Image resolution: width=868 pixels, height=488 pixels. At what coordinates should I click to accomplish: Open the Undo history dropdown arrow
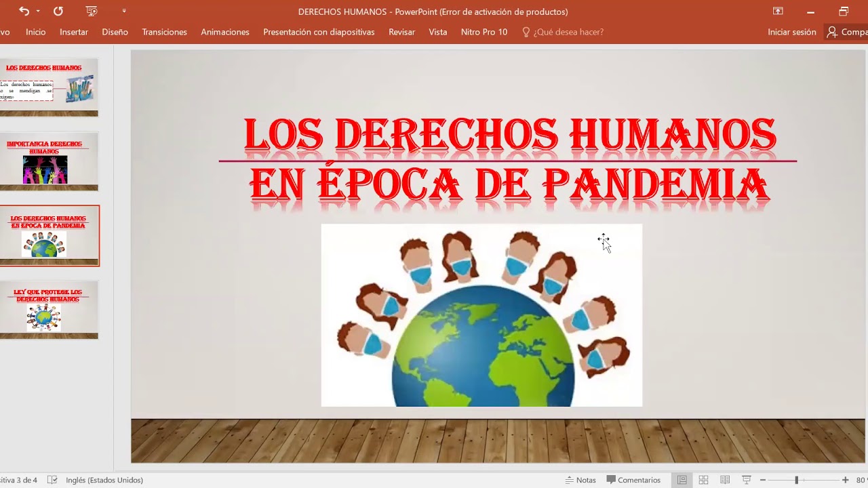pyautogui.click(x=38, y=11)
